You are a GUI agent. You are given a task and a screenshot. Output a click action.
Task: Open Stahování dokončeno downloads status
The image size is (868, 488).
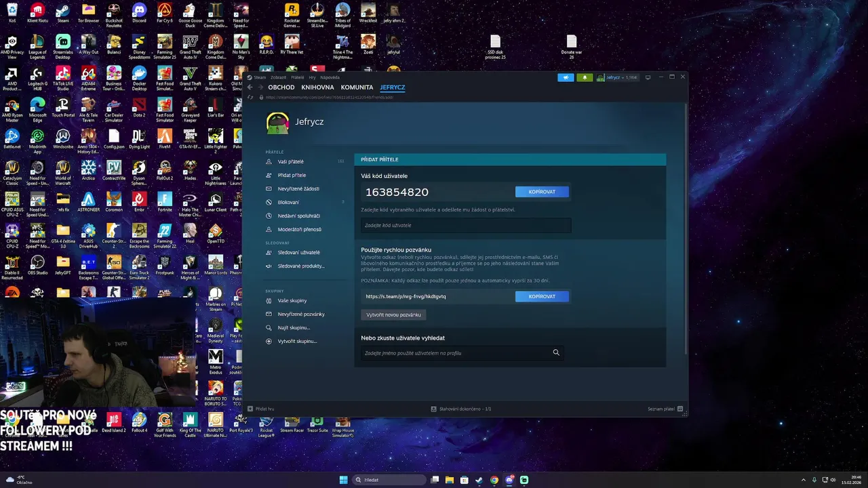click(x=461, y=409)
